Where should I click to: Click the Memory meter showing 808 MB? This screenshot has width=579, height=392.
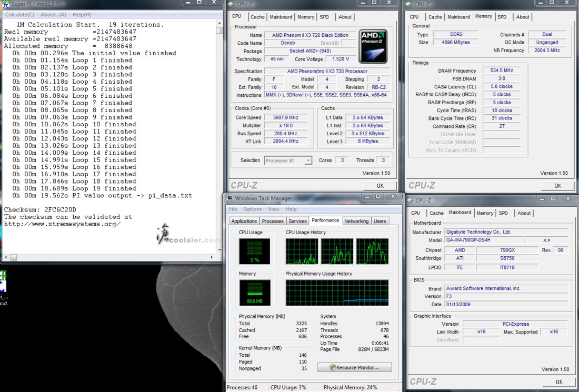255,293
